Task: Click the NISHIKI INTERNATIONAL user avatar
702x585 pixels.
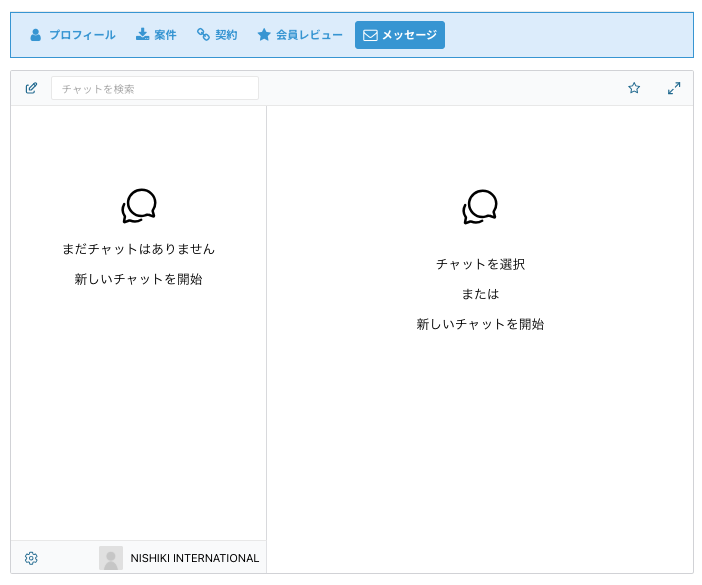Action: (111, 558)
